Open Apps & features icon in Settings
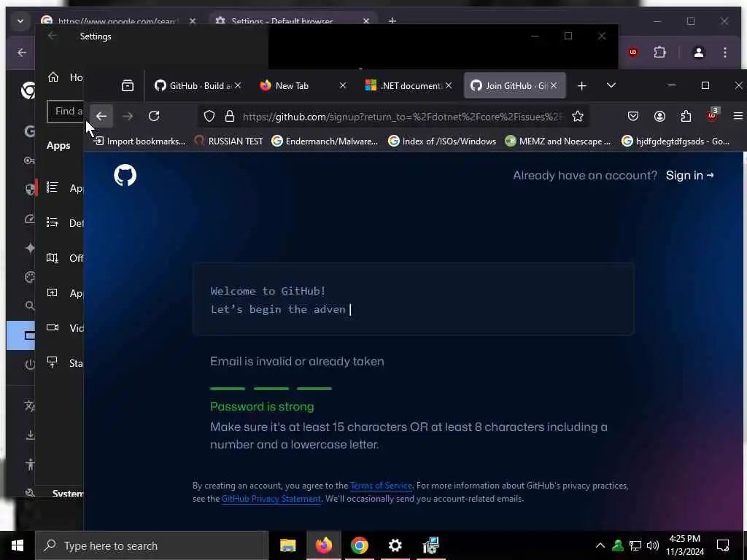The width and height of the screenshot is (747, 560). point(53,187)
